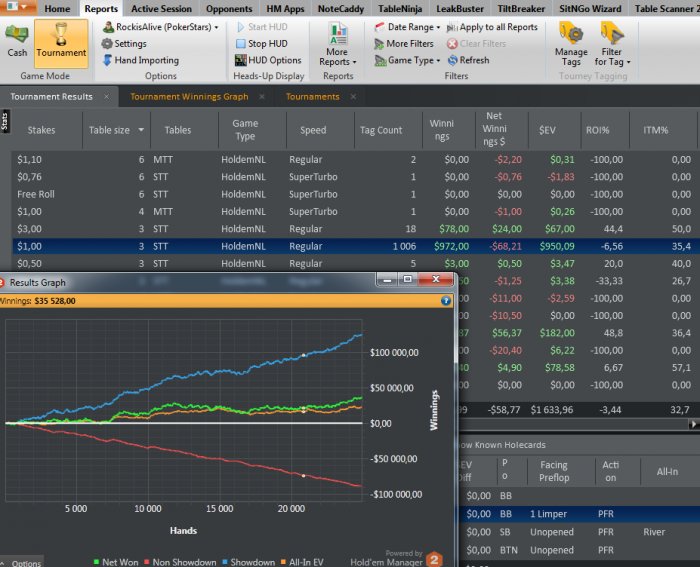This screenshot has height=567, width=700.
Task: Open the Game Type filter dropdown
Action: [x=407, y=60]
